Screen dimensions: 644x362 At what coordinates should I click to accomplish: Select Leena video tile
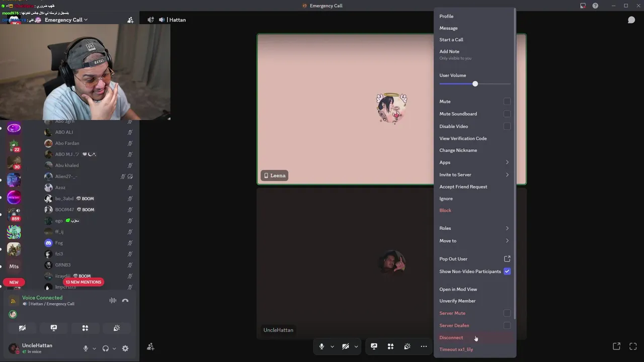(x=346, y=109)
